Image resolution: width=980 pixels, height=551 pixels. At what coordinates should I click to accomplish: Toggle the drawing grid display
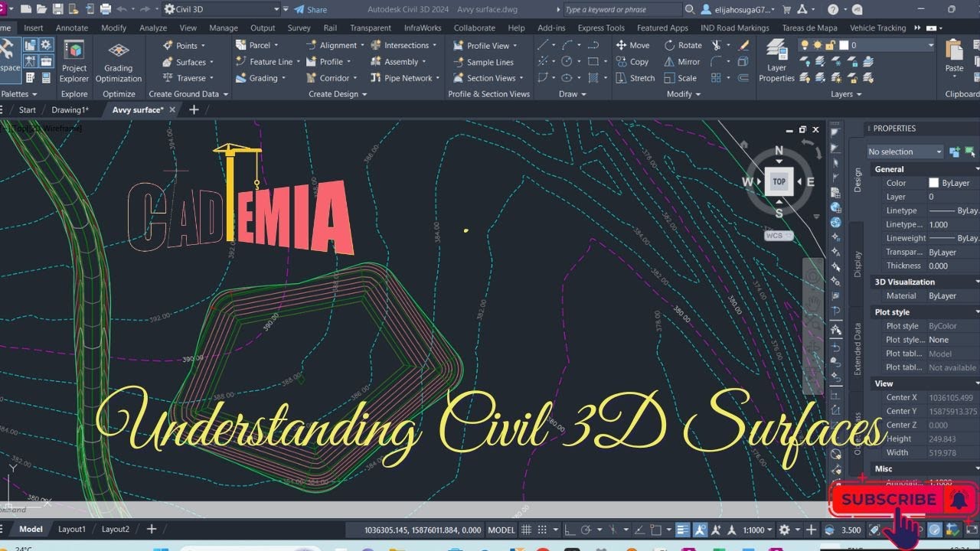[x=527, y=530]
